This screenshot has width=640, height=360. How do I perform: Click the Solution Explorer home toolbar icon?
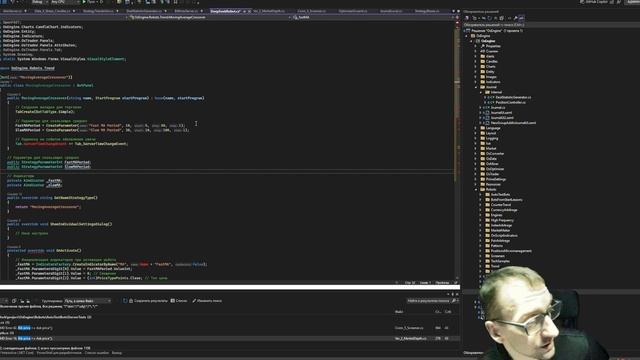(467, 18)
